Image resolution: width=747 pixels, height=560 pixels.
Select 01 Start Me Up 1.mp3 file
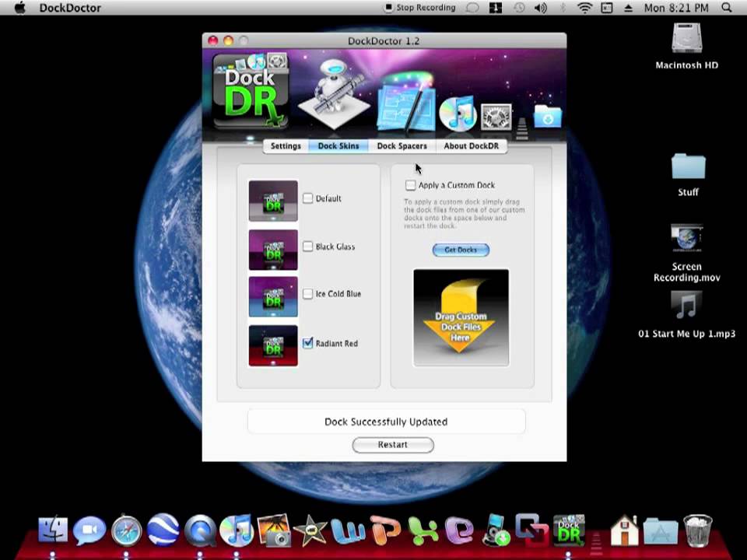point(686,314)
